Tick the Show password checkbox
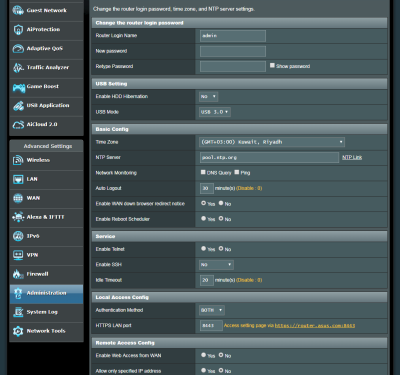Screen dimensions: 400x375 (x=272, y=65)
